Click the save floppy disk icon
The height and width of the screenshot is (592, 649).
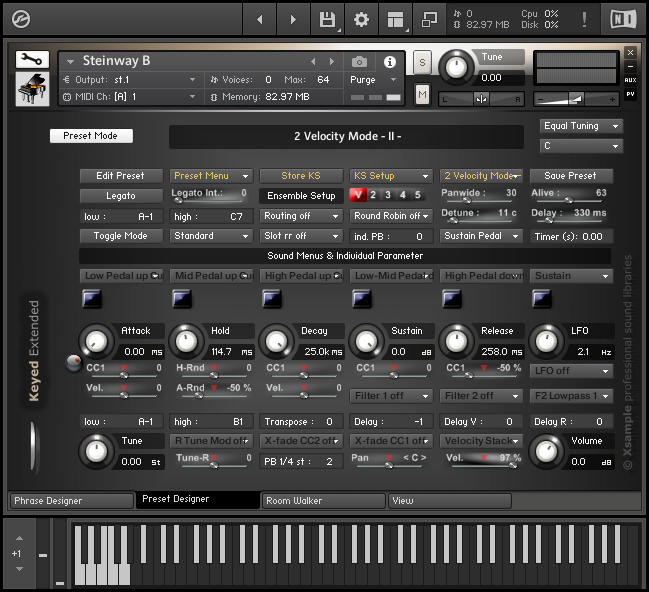pos(327,19)
